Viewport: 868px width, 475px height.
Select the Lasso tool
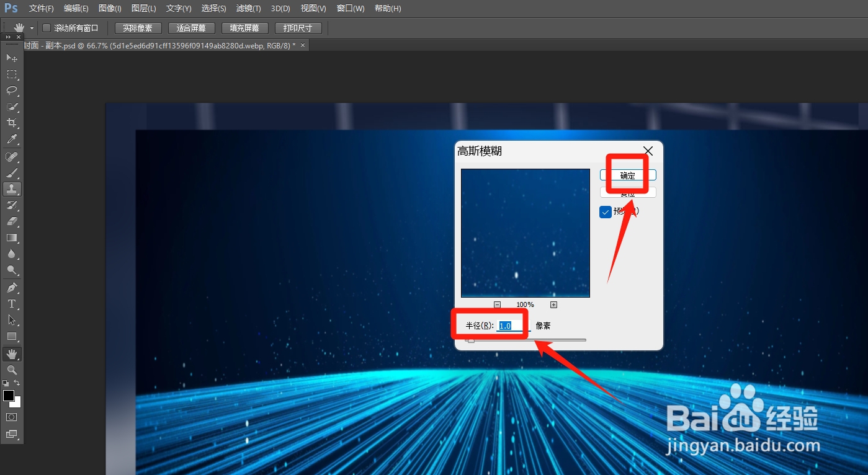12,91
